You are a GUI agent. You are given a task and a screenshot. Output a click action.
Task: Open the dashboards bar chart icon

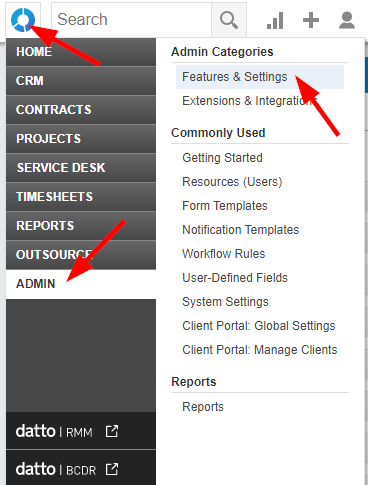click(275, 20)
